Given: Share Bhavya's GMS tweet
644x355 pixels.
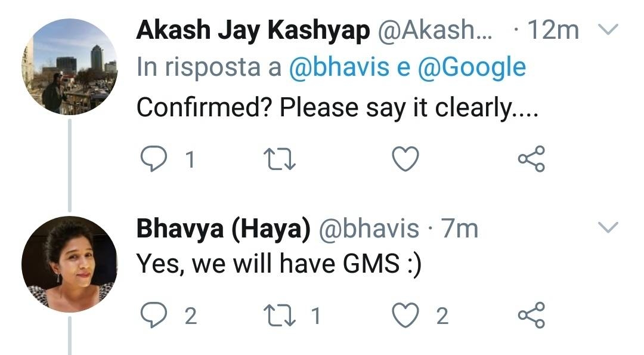Looking at the screenshot, I should [x=531, y=316].
